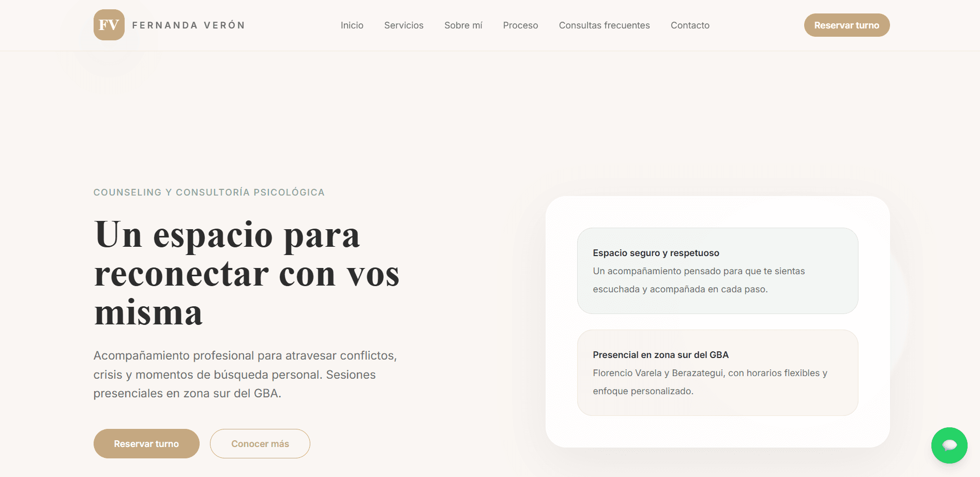Click Reservar turno button below hero text
980x477 pixels.
(x=146, y=443)
